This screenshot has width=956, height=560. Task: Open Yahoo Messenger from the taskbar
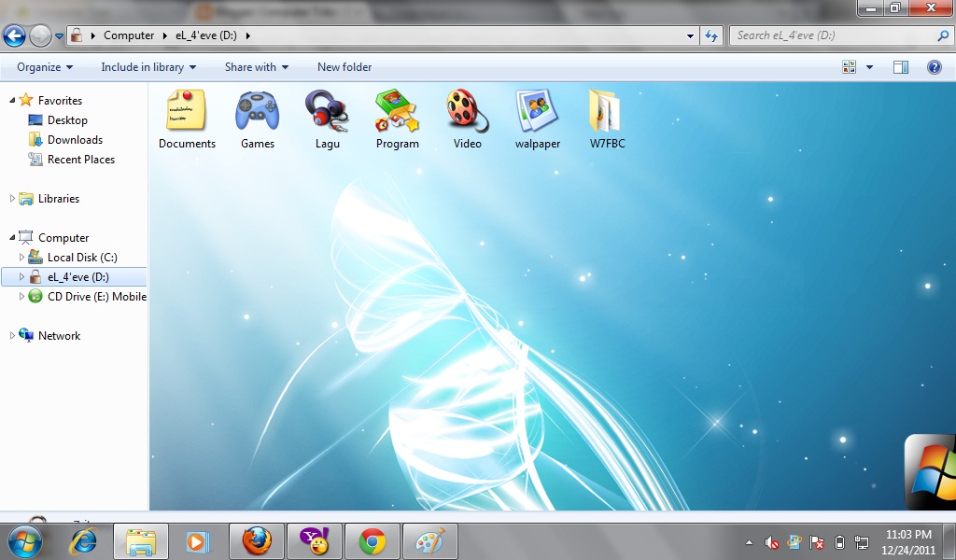pos(315,540)
